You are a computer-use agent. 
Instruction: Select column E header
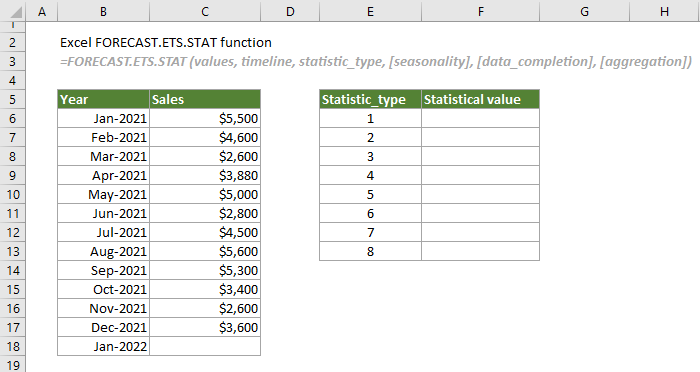370,11
